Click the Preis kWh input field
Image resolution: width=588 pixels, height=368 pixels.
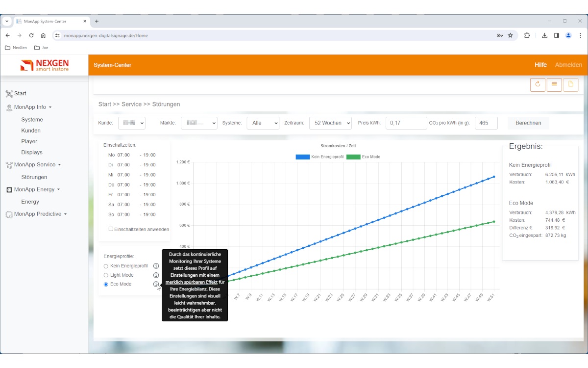coord(406,123)
